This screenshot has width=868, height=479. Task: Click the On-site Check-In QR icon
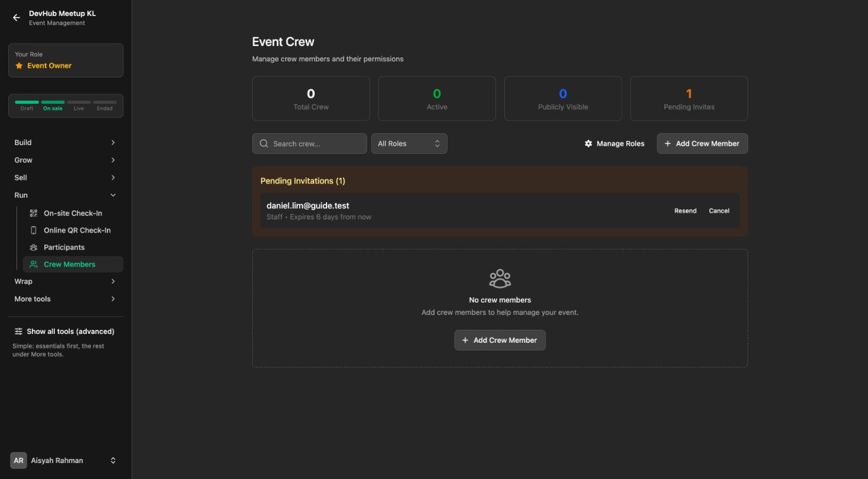[34, 213]
